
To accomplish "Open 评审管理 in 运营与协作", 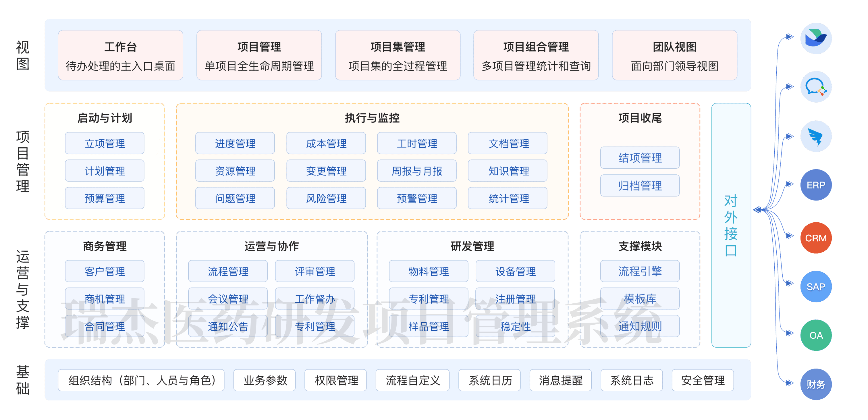I will (315, 271).
